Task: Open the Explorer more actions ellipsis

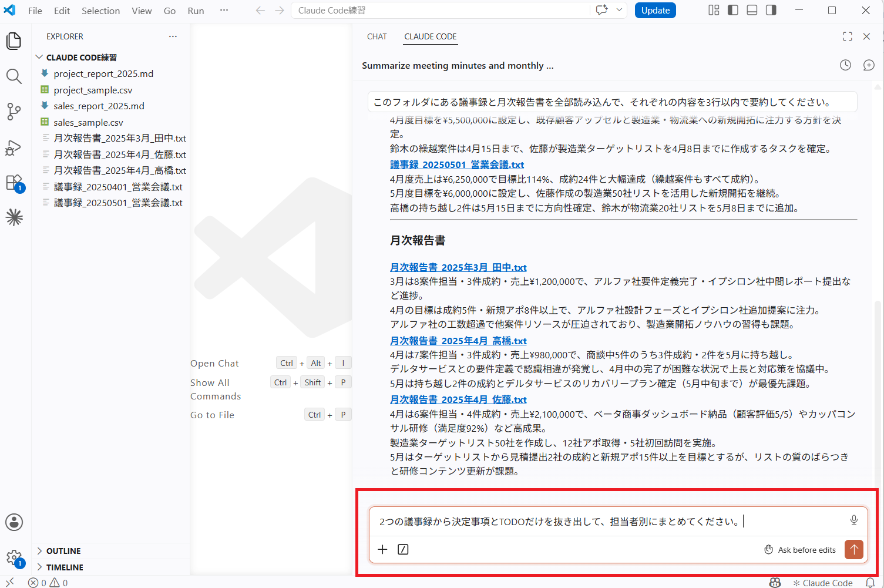Action: click(x=173, y=36)
